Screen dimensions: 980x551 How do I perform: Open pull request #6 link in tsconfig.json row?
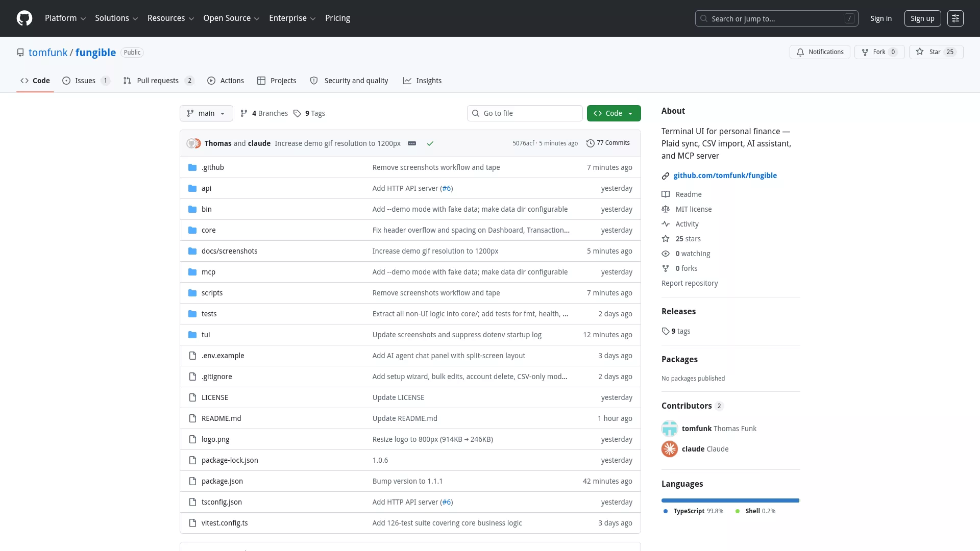(x=447, y=502)
